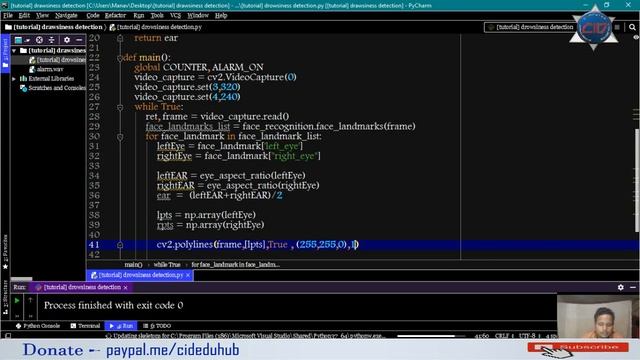
Task: Collapse all in the Project panel
Action: [51, 40]
